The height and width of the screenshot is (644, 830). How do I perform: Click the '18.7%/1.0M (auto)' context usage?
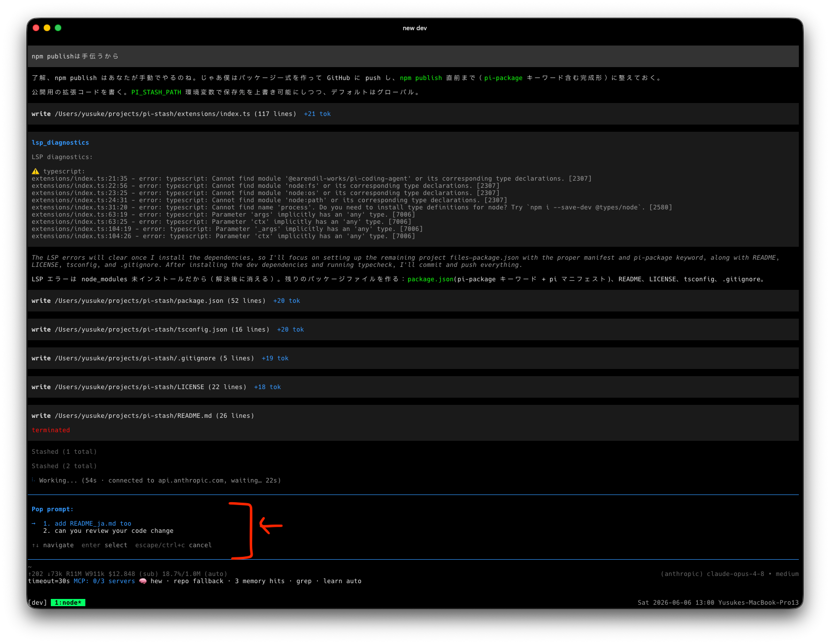pos(195,574)
